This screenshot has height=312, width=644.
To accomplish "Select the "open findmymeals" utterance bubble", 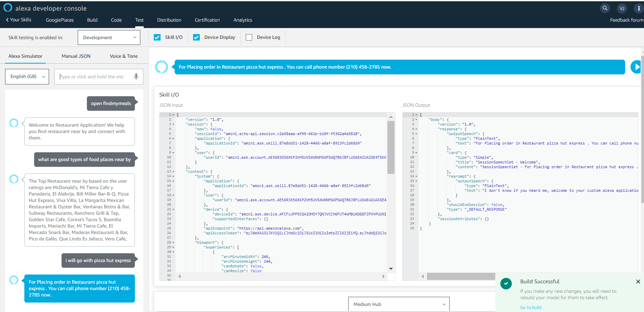I will pyautogui.click(x=111, y=103).
